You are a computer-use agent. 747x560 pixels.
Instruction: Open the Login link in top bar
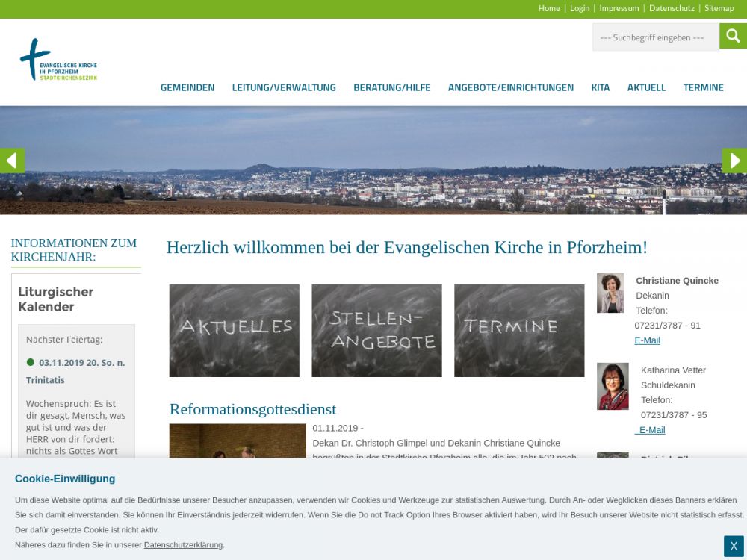(580, 8)
